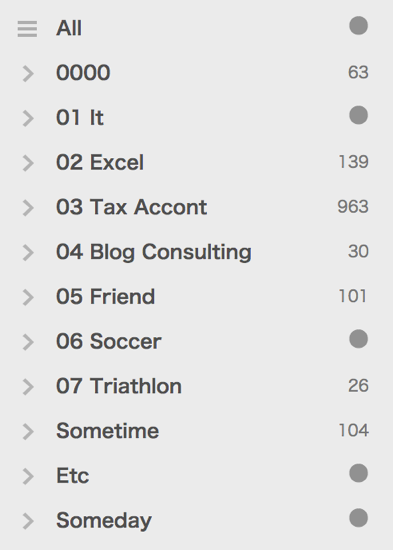
Task: Click the 139 count for 02 Excel
Action: point(354,162)
